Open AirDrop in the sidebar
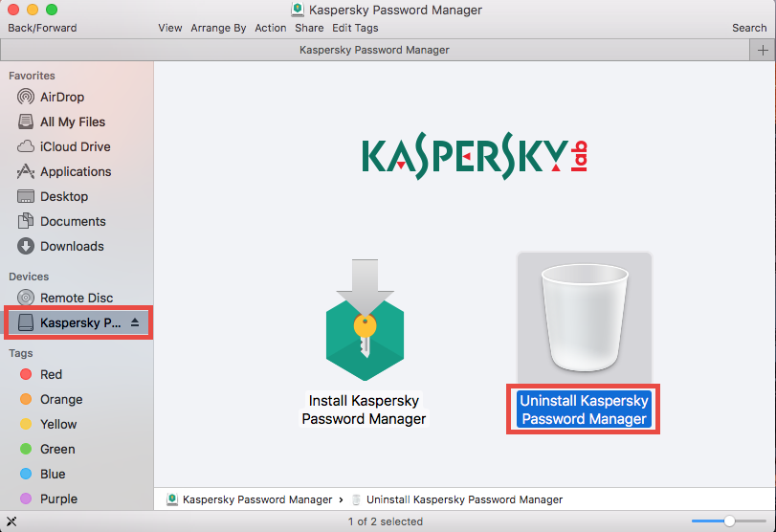 tap(62, 97)
